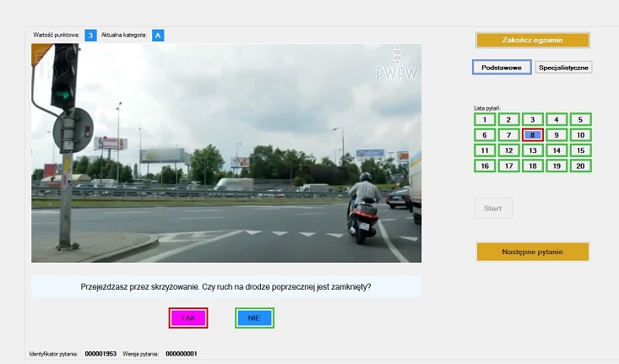
Task: Switch to the Podstawowe tab
Action: point(502,68)
